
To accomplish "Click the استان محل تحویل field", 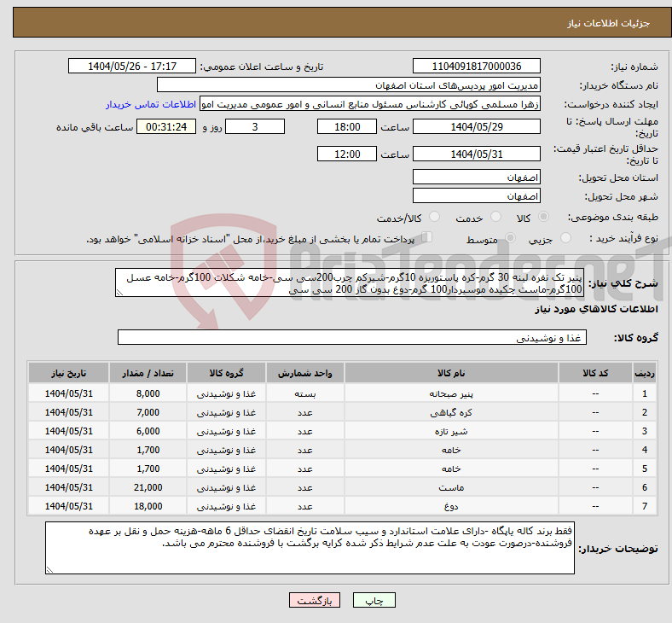I will point(476,177).
